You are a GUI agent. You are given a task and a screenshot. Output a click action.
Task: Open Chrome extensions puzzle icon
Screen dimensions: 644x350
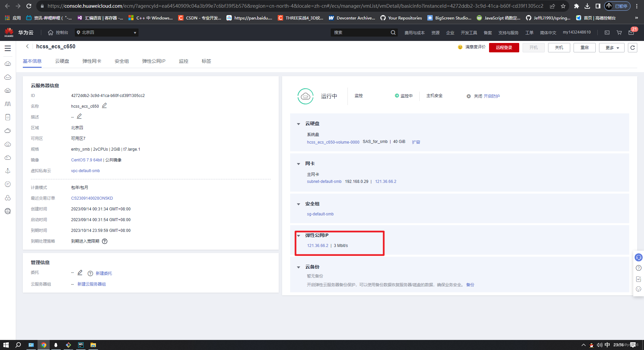point(577,6)
